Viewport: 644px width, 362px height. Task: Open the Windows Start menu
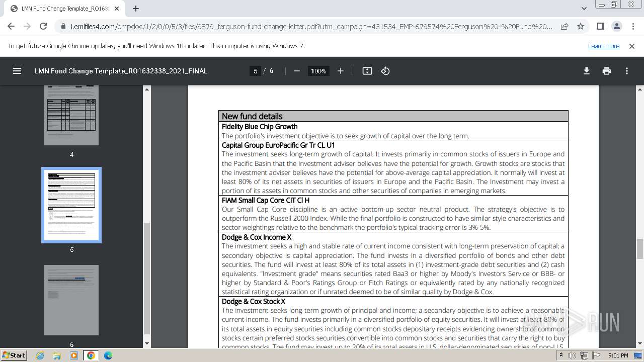(x=14, y=355)
